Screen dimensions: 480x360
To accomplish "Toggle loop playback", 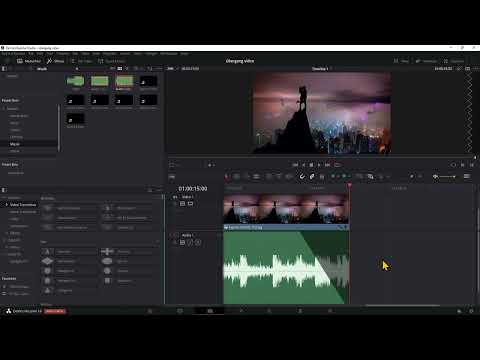I will [337, 165].
